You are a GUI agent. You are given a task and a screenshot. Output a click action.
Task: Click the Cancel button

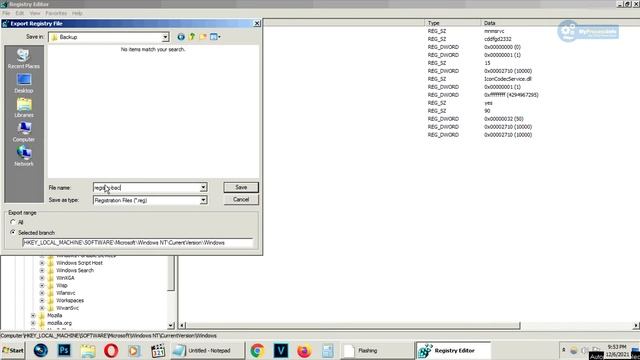tap(241, 200)
